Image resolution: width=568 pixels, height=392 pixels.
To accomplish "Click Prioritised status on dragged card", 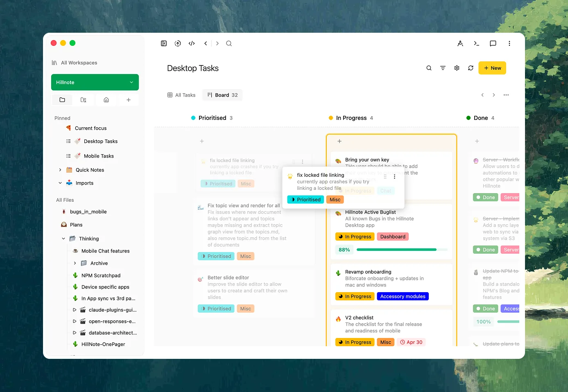I will tap(305, 200).
